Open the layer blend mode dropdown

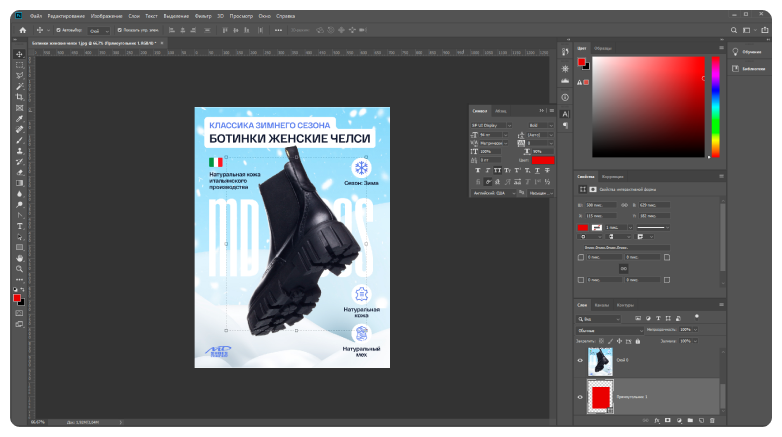click(608, 329)
